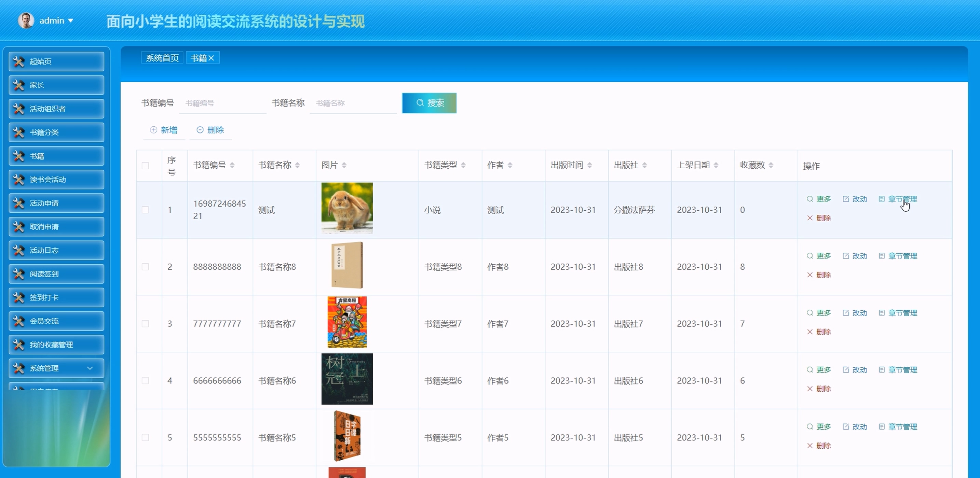Open 章节管理 for the 书籍名称8 row
980x478 pixels.
[x=898, y=256]
